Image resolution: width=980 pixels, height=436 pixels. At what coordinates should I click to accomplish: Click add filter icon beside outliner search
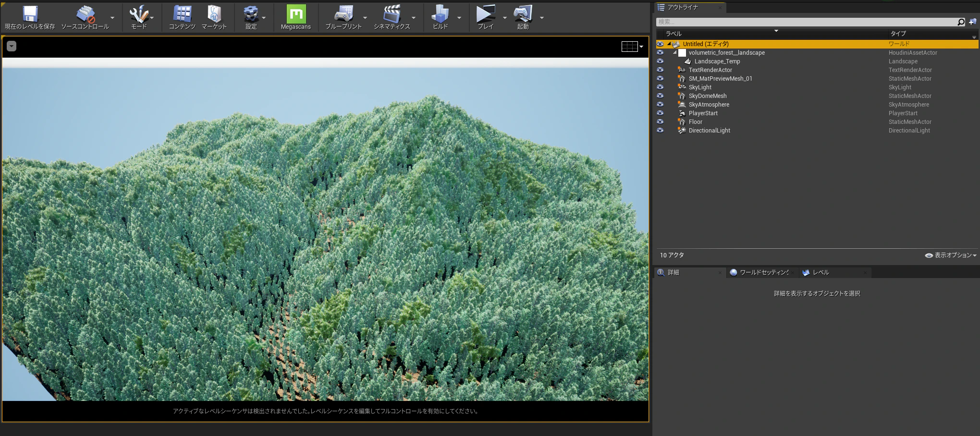973,22
